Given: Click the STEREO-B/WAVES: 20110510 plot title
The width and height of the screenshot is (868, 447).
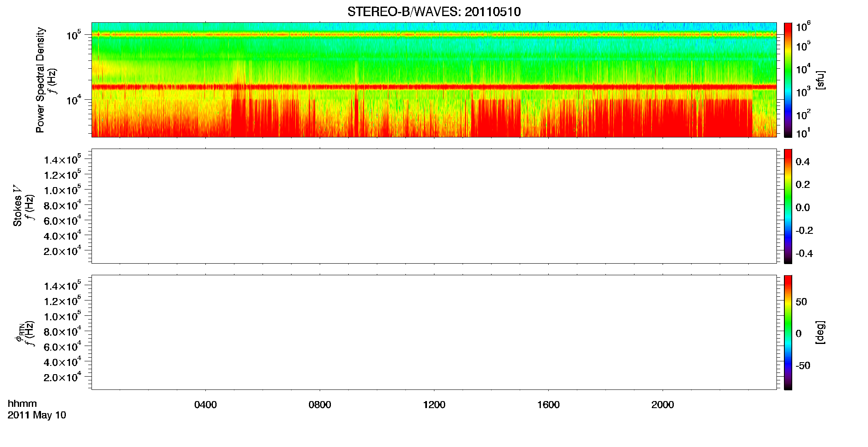Looking at the screenshot, I should pyautogui.click(x=434, y=12).
